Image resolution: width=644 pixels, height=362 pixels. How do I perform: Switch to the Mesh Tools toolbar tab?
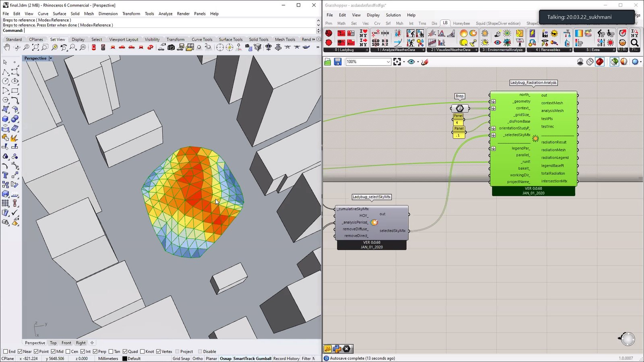[285, 39]
